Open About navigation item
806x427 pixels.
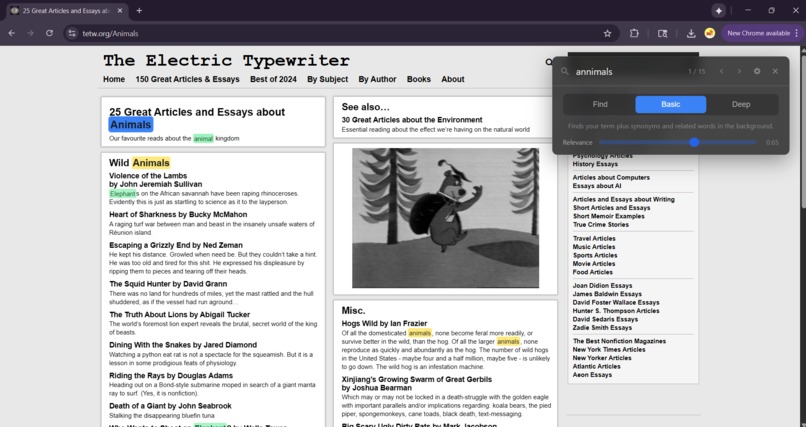click(x=452, y=79)
